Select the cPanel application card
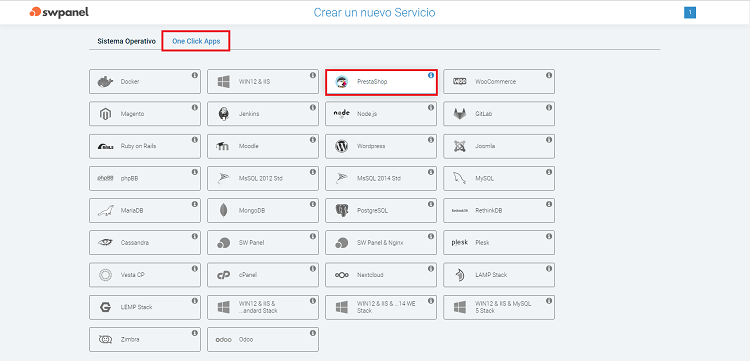The width and height of the screenshot is (750, 361). pos(263,275)
